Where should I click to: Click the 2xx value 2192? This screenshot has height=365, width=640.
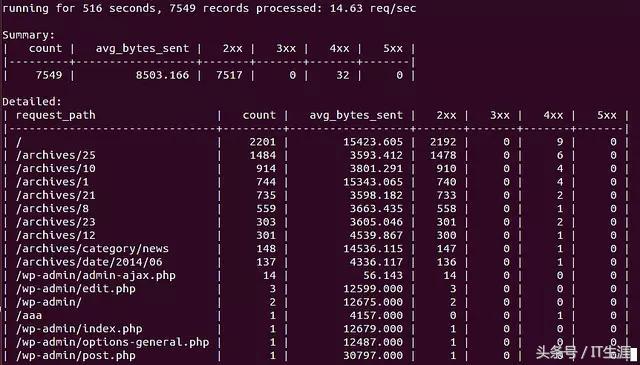click(443, 142)
